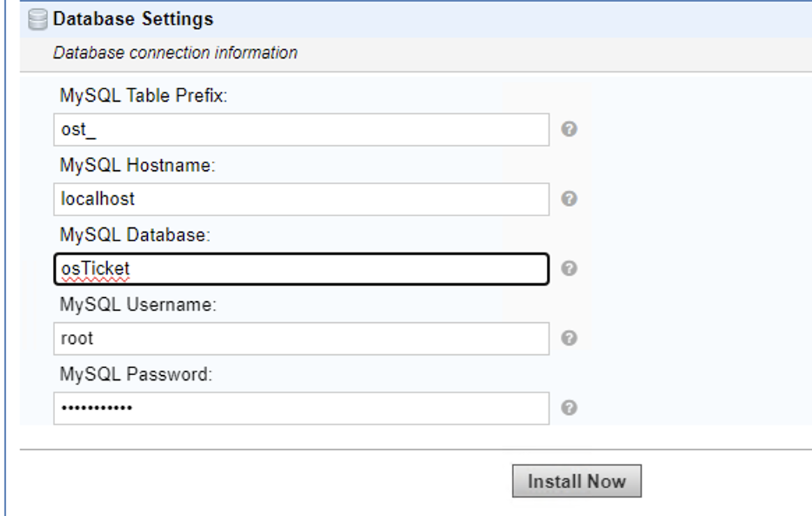Click into the MySQL Hostname text box
The width and height of the screenshot is (812, 516).
coord(301,199)
